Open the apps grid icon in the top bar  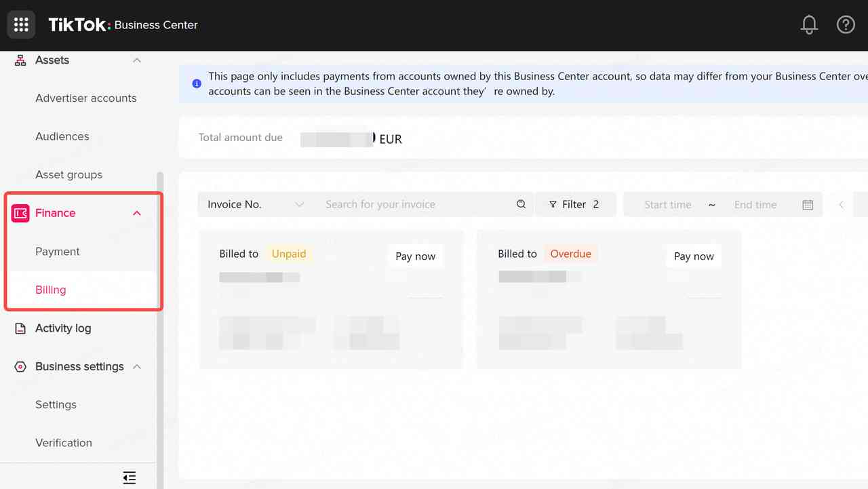coord(20,24)
